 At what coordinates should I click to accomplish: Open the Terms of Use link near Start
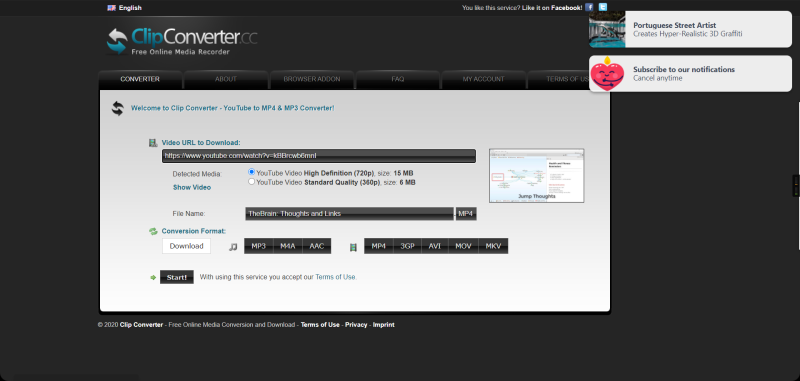click(335, 277)
